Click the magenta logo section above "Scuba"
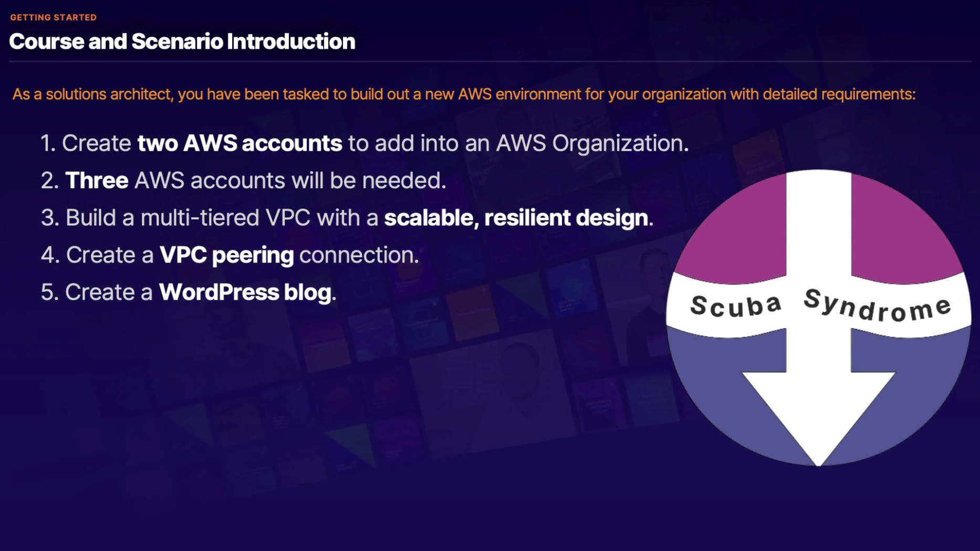Screen dimensions: 980x551 click(735, 231)
